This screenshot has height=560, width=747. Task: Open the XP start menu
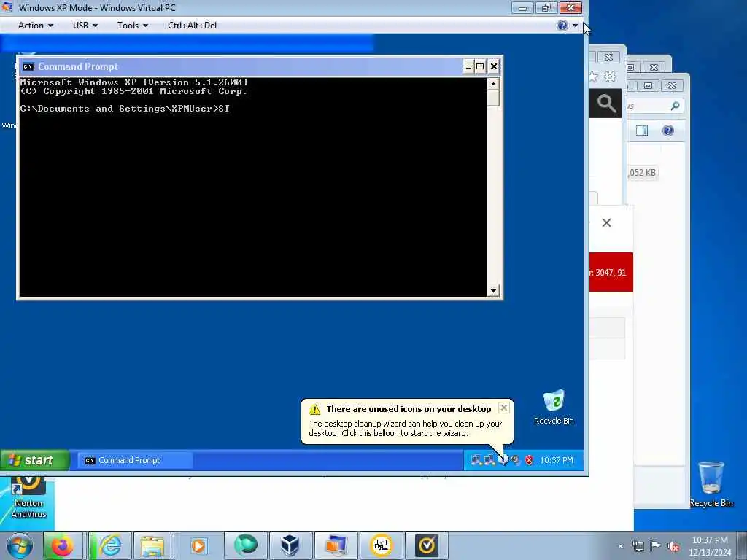pos(34,460)
